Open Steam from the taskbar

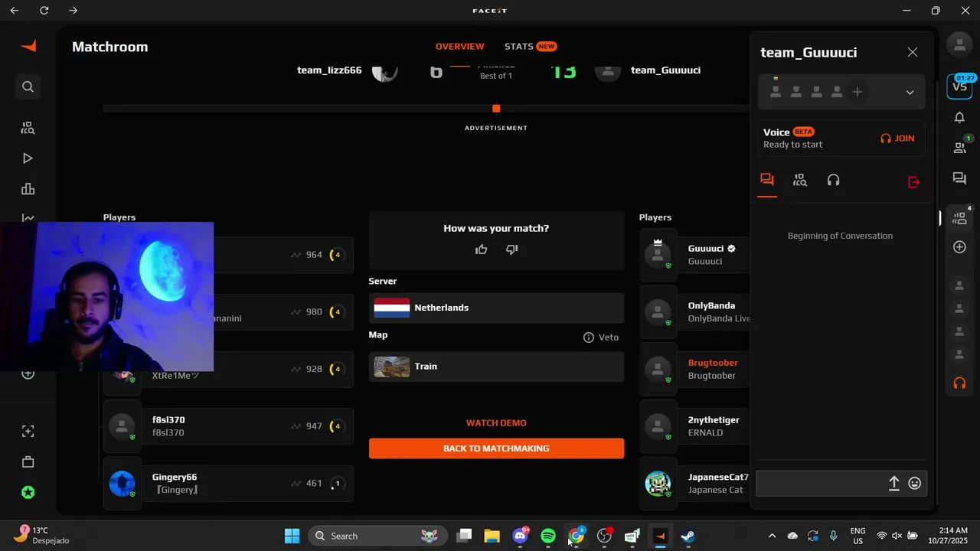pos(688,536)
